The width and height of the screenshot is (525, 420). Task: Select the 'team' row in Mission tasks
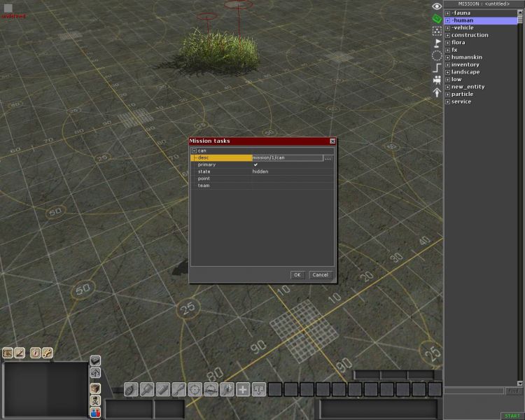click(262, 185)
